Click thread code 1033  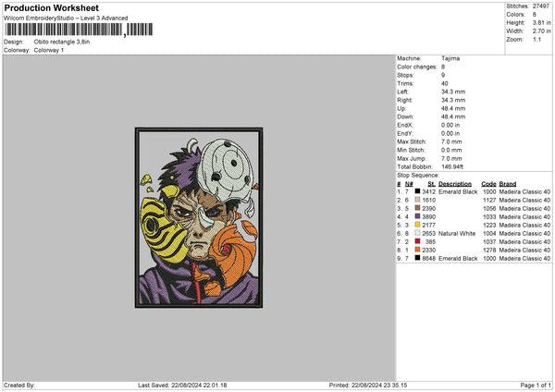(489, 217)
